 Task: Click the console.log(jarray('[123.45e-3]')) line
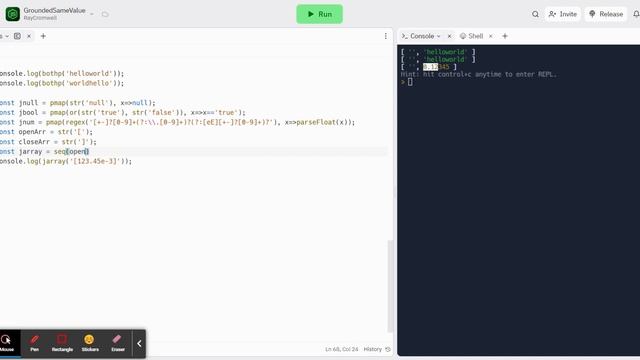click(x=66, y=161)
